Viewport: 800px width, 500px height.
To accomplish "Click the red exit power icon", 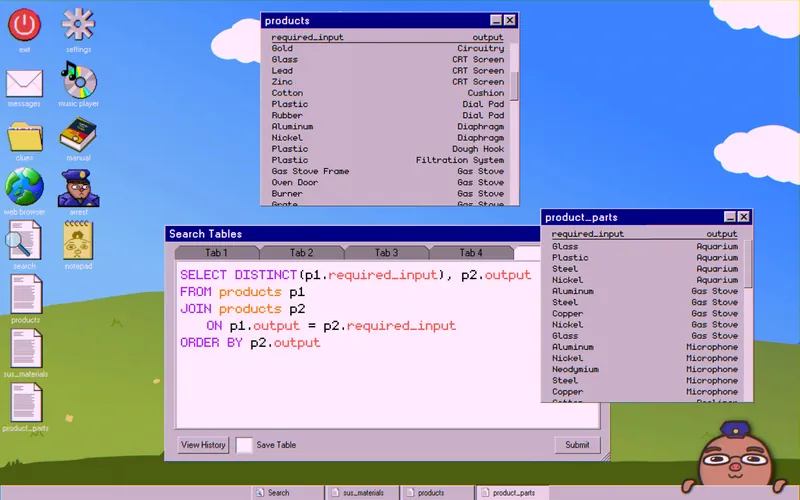I will coord(24,25).
